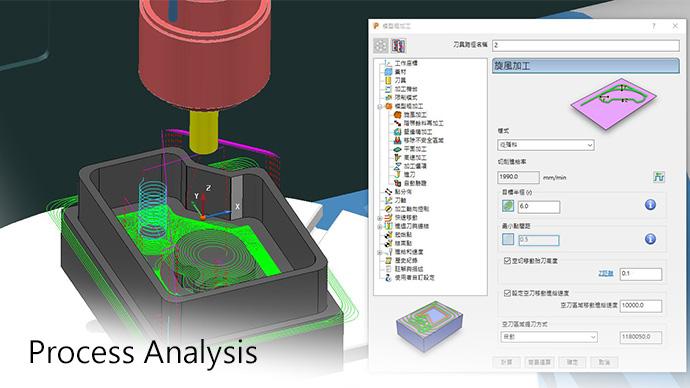Screen dimensions: 690x388
Task: Click the 旋風加工 blue page header
Action: (586, 66)
